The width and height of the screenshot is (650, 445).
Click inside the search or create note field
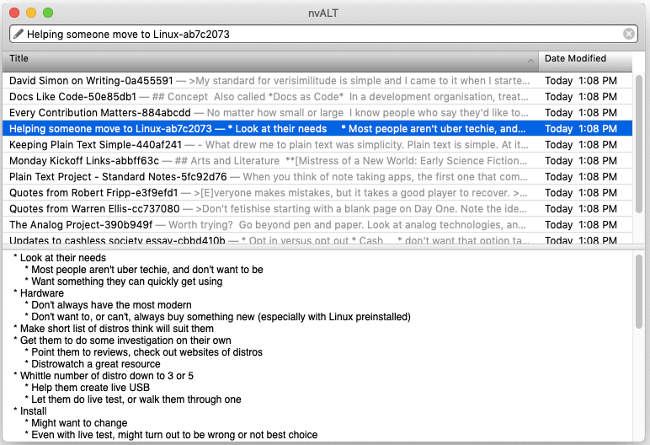pyautogui.click(x=320, y=34)
